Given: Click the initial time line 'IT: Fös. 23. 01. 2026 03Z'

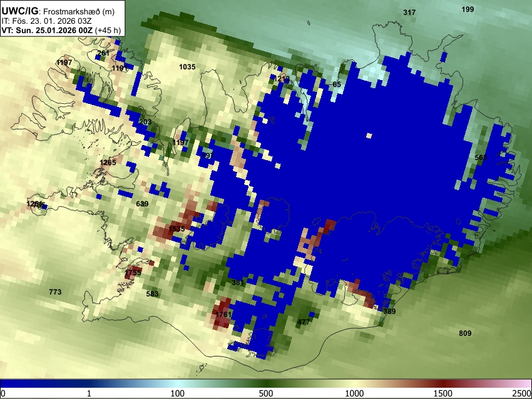Looking at the screenshot, I should 46,21.
